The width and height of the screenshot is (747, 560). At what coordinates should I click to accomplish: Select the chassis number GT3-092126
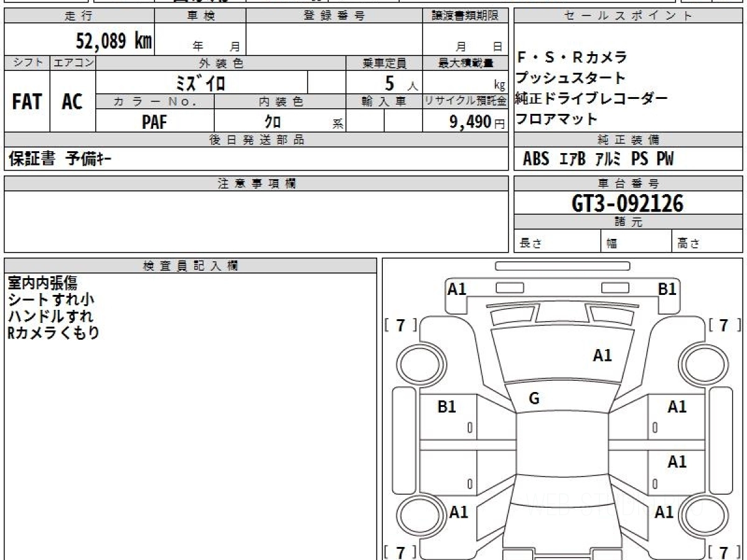coord(627,203)
